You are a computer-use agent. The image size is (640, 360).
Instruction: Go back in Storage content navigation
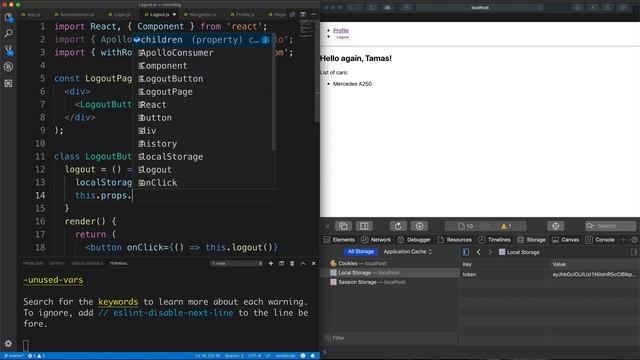478,252
